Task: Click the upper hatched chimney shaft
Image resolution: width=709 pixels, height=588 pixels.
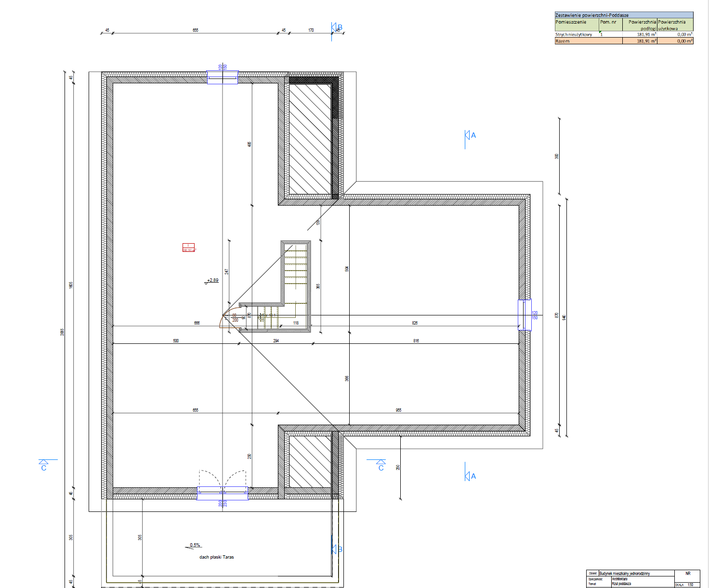Action: 310,140
